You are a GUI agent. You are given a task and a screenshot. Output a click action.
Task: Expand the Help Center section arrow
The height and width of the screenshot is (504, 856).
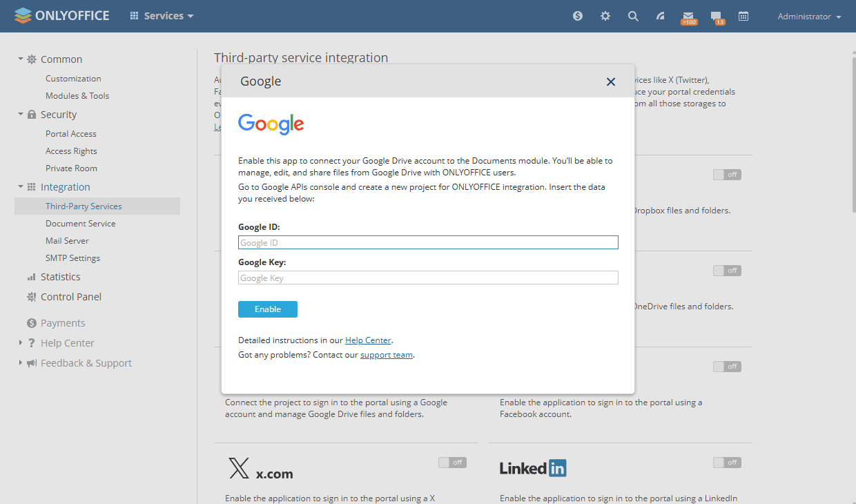coord(21,342)
